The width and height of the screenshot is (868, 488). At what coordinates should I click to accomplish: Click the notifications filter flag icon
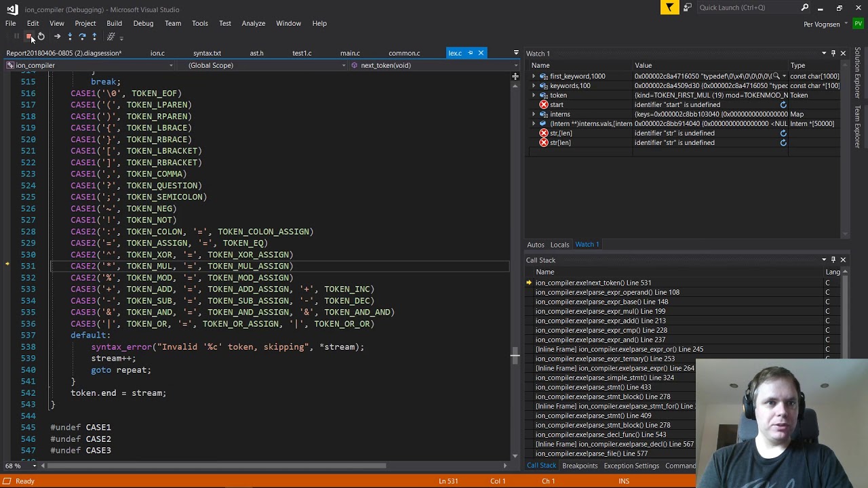(669, 7)
